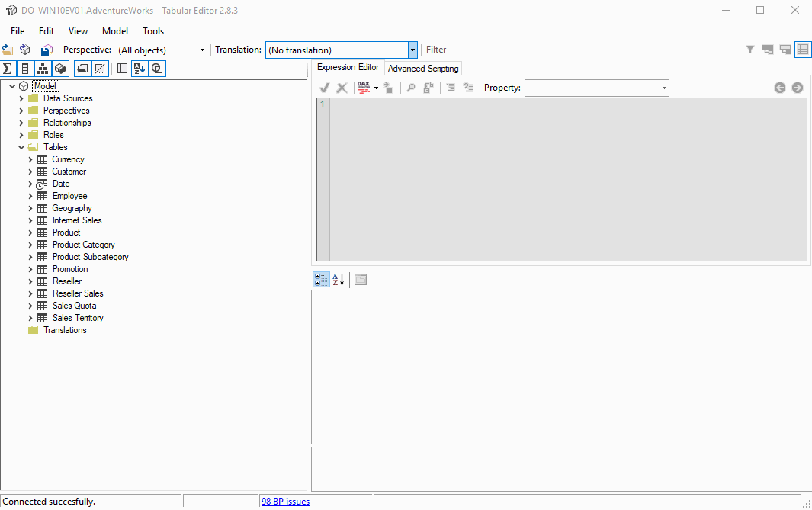
Task: Switch to the Advanced Scripting tab
Action: point(422,68)
